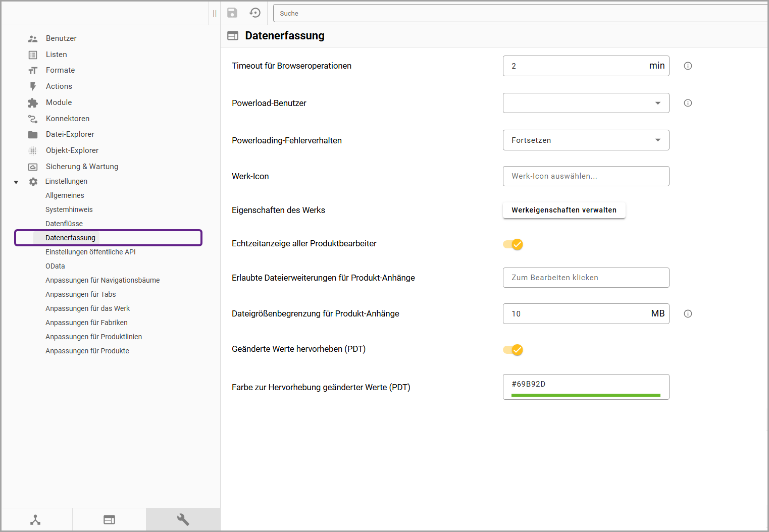
Task: Click the #69B92D highlight color field
Action: (586, 387)
